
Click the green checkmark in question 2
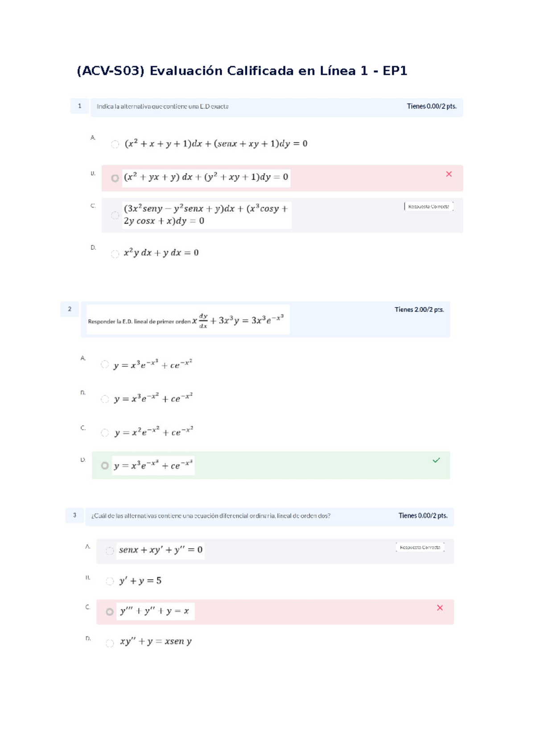click(436, 460)
